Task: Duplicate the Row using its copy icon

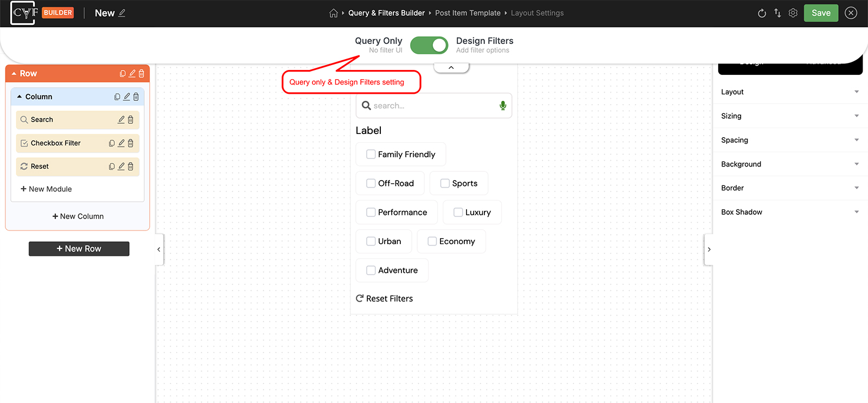Action: (x=123, y=73)
